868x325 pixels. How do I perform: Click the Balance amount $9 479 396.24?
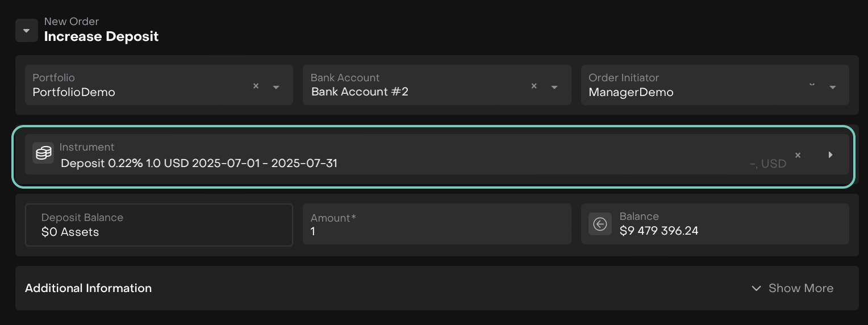coord(659,231)
